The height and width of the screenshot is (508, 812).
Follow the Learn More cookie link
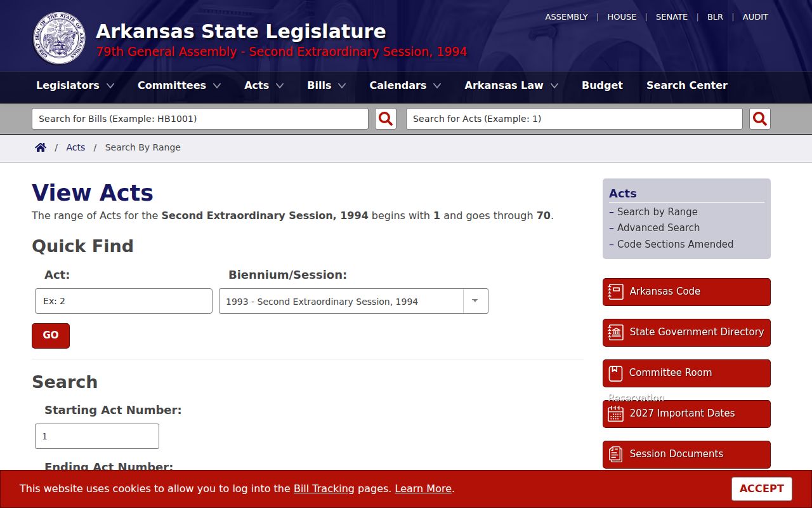[x=423, y=489]
